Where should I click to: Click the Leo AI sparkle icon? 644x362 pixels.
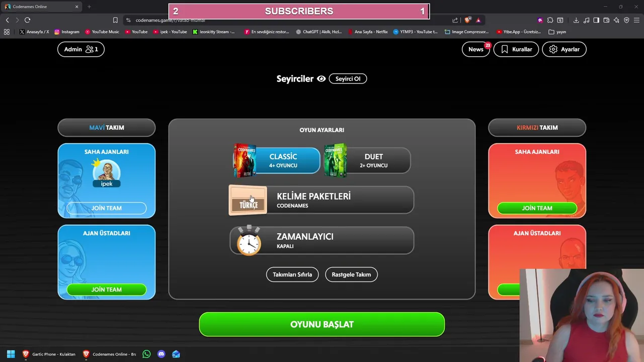[x=616, y=20]
